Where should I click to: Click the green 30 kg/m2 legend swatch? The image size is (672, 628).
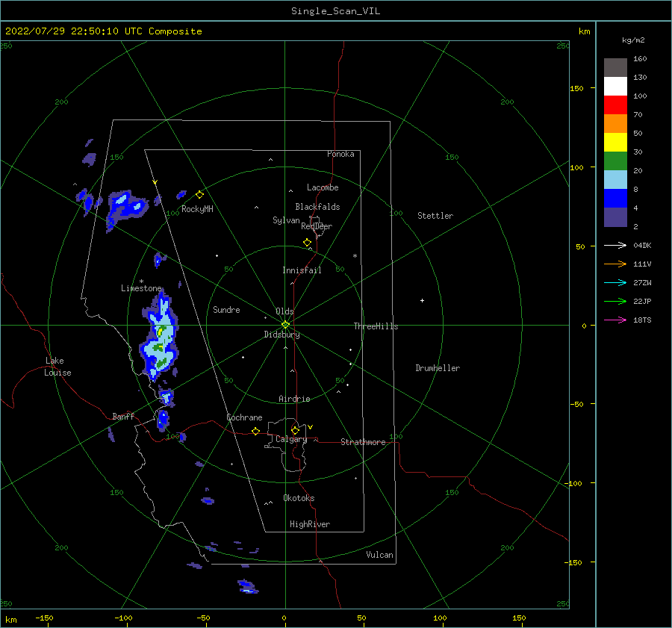pos(615,161)
